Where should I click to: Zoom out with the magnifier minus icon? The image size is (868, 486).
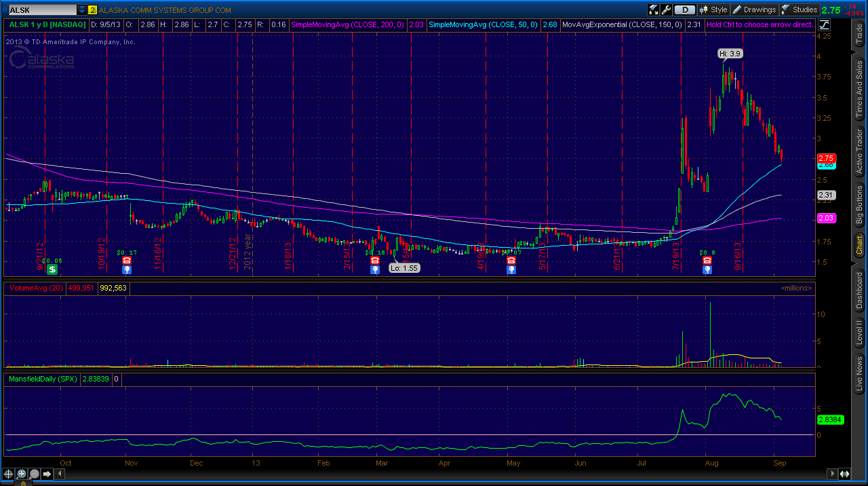tap(34, 474)
